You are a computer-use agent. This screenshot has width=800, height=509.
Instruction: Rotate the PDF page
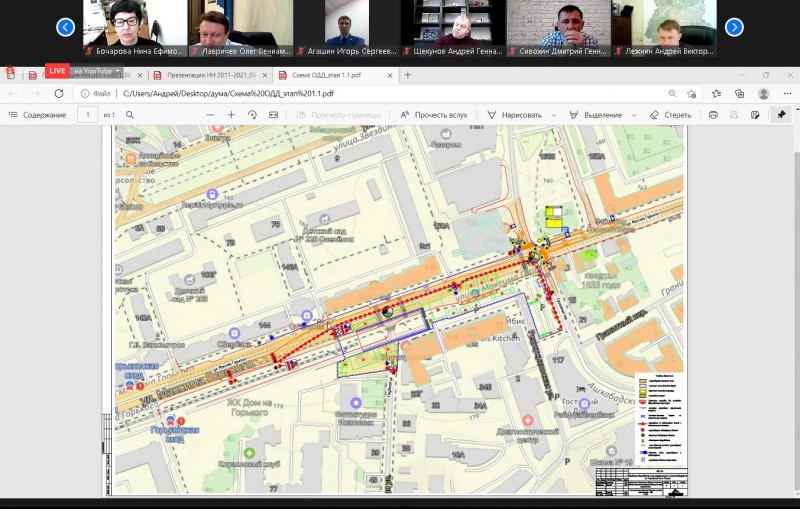(252, 115)
